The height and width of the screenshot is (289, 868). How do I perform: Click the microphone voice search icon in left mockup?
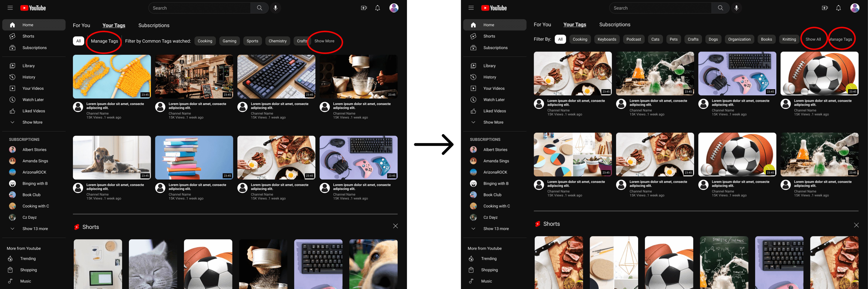tap(275, 8)
